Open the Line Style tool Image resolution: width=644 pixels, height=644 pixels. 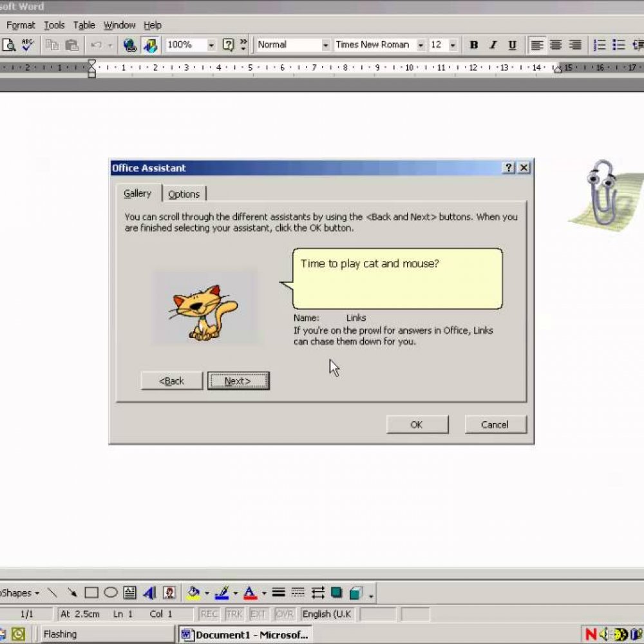point(278,592)
